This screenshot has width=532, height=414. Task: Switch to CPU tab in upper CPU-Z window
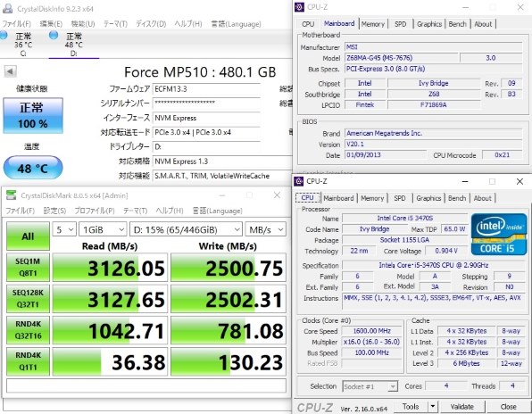(308, 24)
